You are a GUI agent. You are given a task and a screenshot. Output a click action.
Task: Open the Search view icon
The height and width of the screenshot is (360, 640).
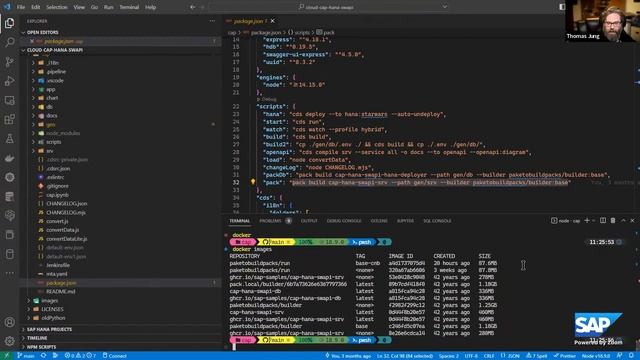coord(9,42)
